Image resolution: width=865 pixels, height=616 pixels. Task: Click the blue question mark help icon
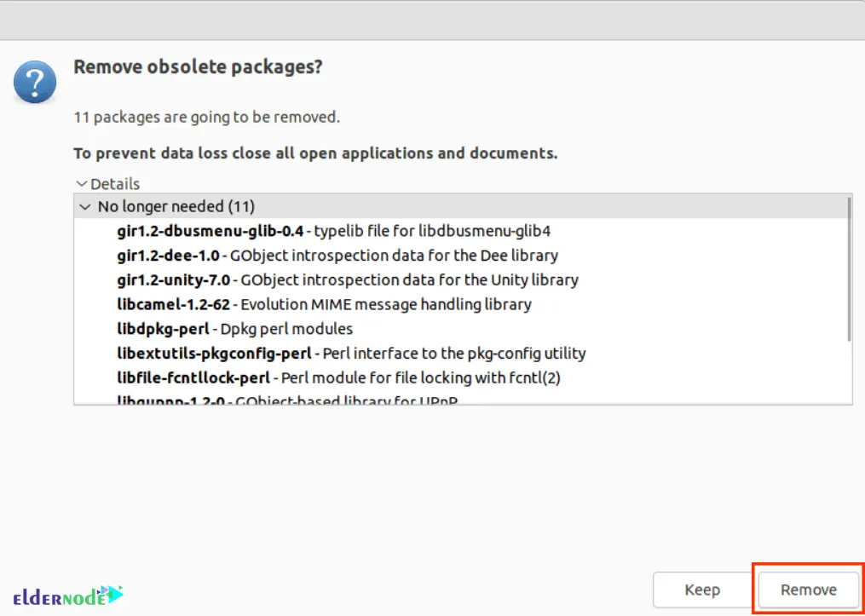[34, 82]
